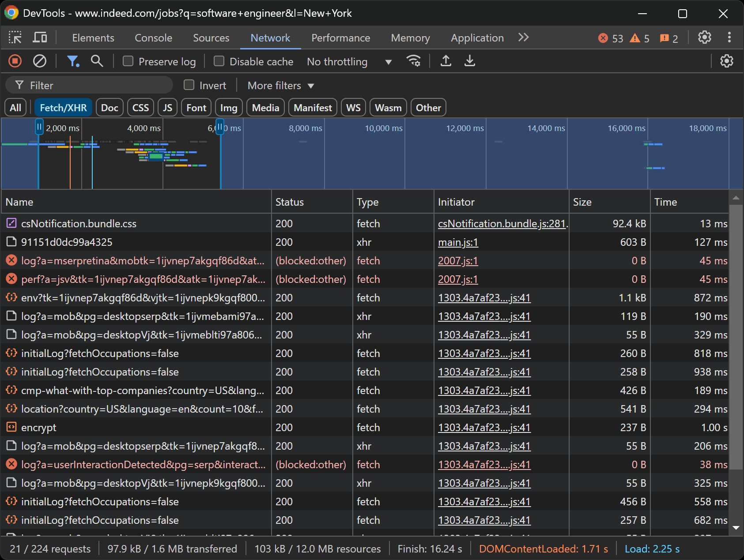This screenshot has width=744, height=560.
Task: Clear the network request list
Action: 39,61
